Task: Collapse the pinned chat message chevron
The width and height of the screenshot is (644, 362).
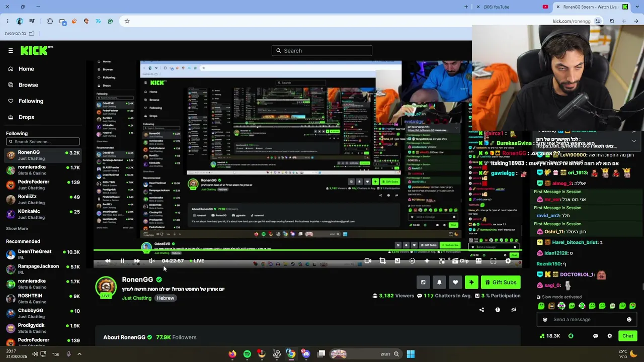Action: (x=634, y=141)
